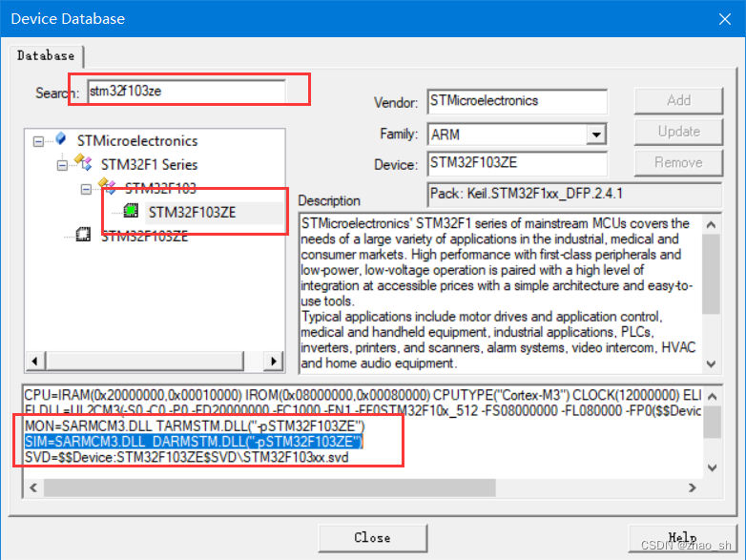Click the green chip icon beside STM32F103ZE
The image size is (746, 560).
131,210
